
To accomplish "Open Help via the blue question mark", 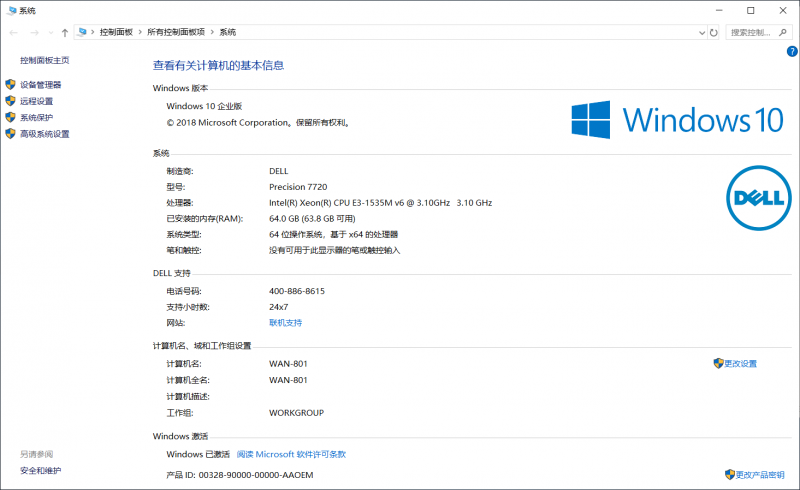I will tap(792, 51).
